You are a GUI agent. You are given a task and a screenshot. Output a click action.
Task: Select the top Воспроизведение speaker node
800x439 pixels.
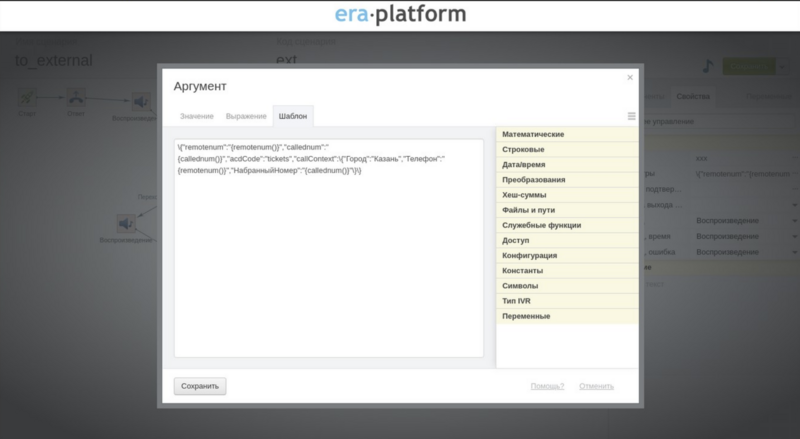pos(141,102)
